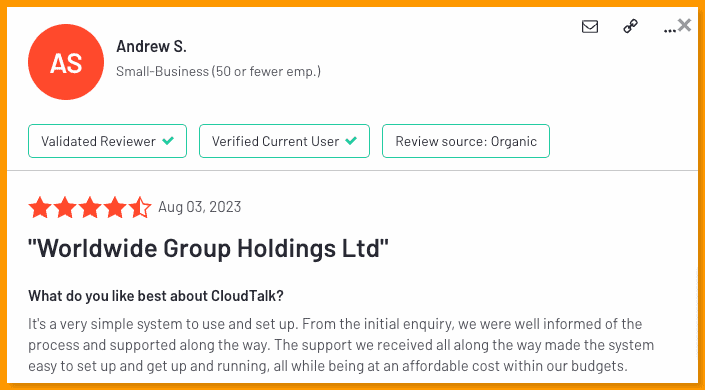Click Review source: Organic badge
This screenshot has height=390, width=705.
466,141
